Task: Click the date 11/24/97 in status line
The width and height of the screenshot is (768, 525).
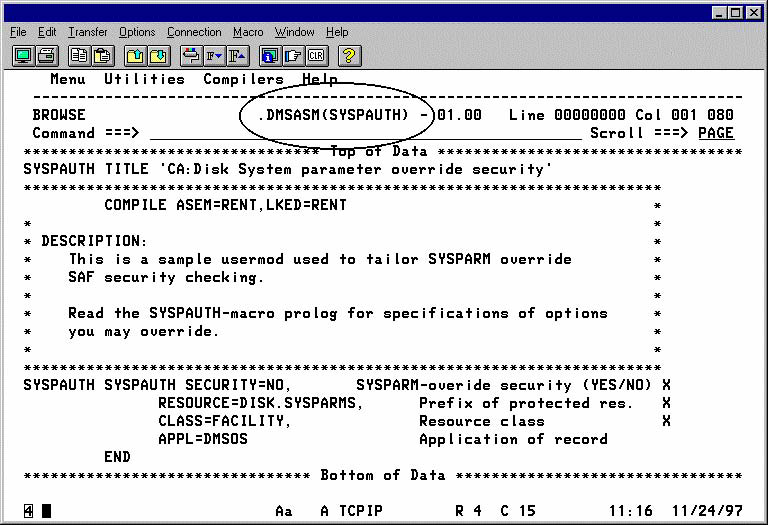Action: click(707, 511)
